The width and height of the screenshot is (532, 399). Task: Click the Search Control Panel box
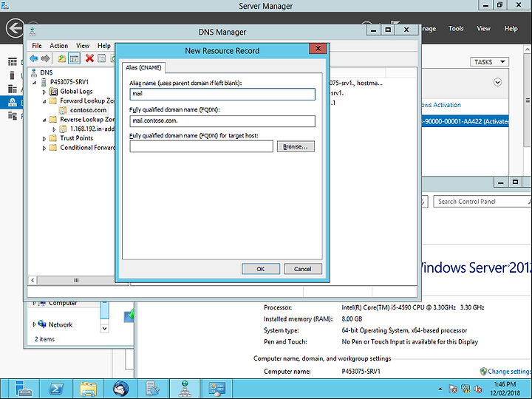[482, 202]
